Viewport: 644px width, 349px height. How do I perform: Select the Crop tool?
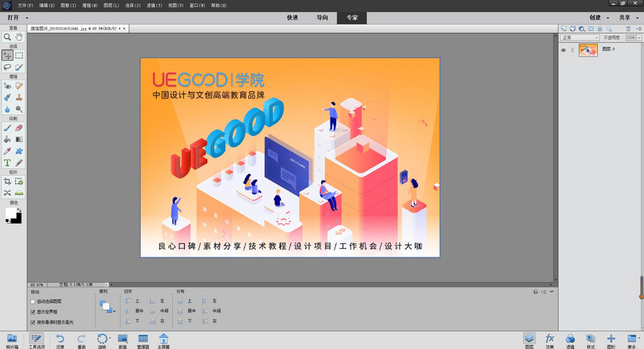coord(8,181)
